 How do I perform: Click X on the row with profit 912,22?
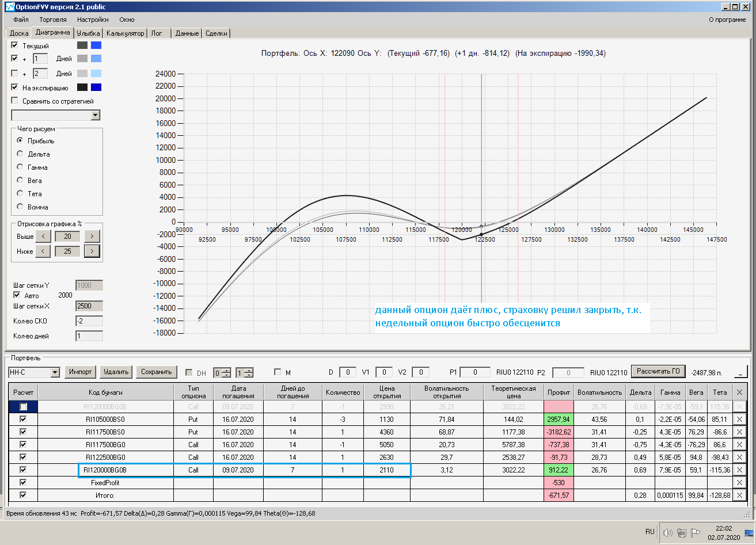(740, 470)
